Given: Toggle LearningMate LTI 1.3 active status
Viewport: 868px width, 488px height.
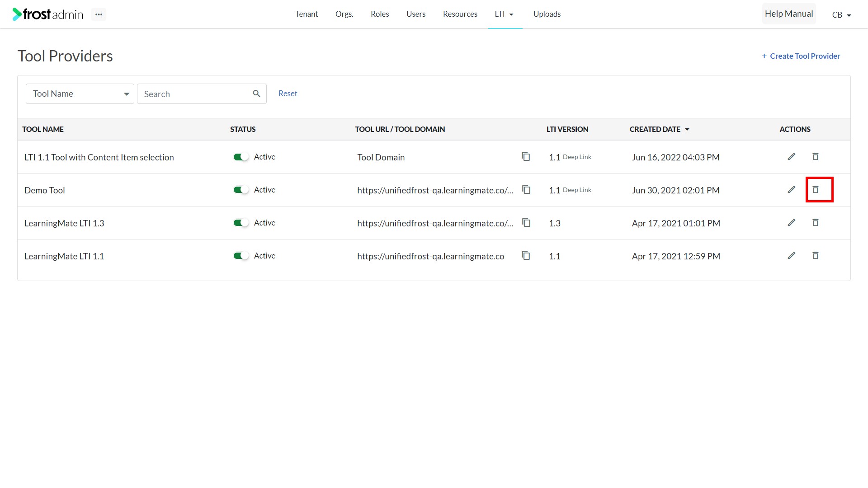Looking at the screenshot, I should pyautogui.click(x=241, y=223).
